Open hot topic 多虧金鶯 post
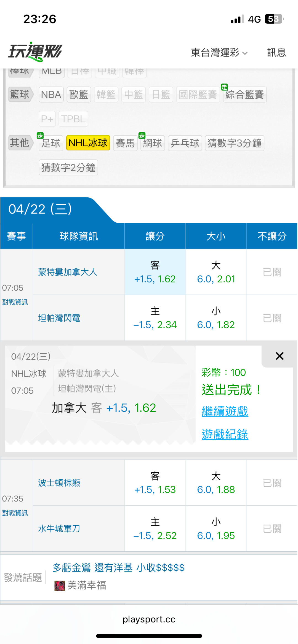298x644 pixels. click(119, 568)
